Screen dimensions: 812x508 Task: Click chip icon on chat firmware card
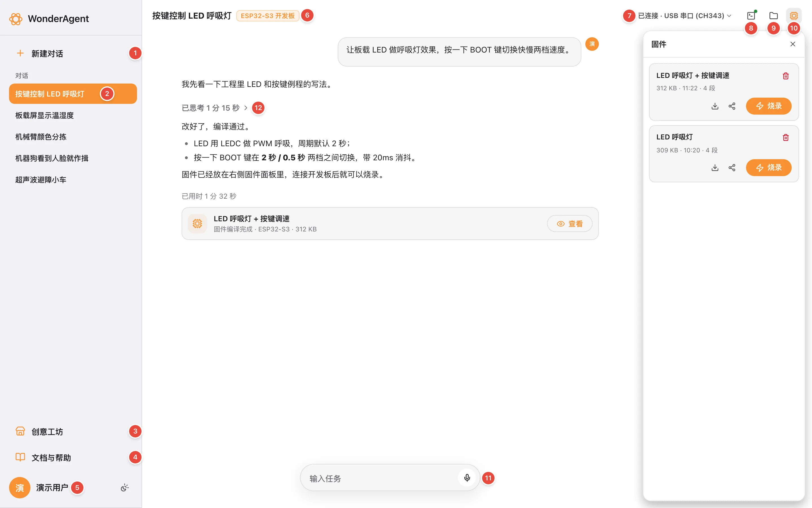pyautogui.click(x=197, y=224)
